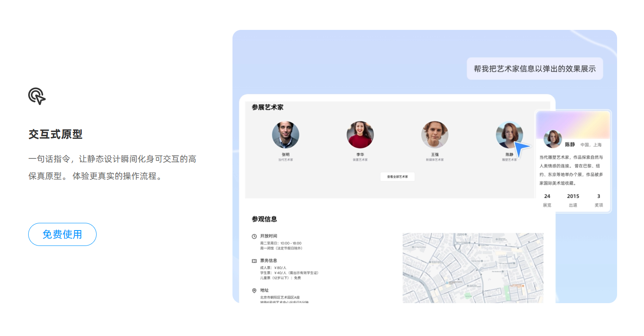Select artist 张明's avatar

pyautogui.click(x=285, y=135)
